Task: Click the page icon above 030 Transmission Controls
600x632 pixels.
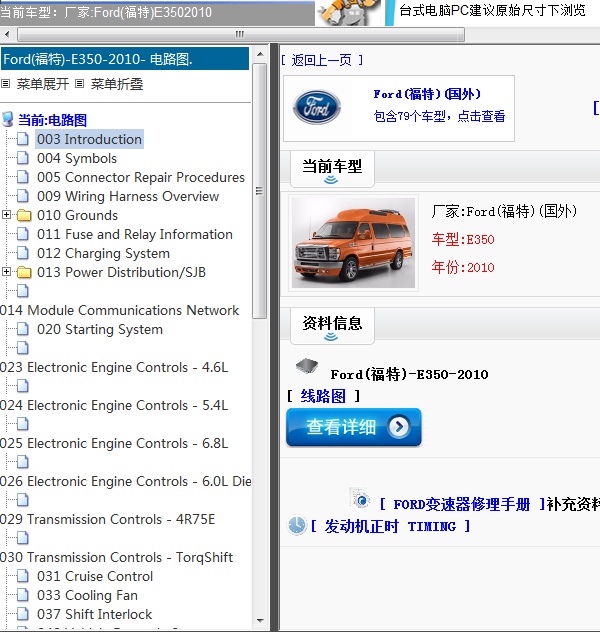Action: click(23, 538)
